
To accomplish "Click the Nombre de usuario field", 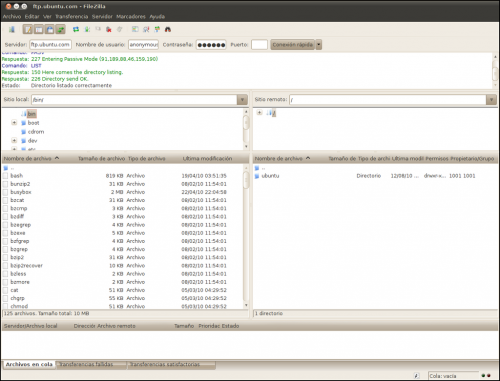I will 143,44.
